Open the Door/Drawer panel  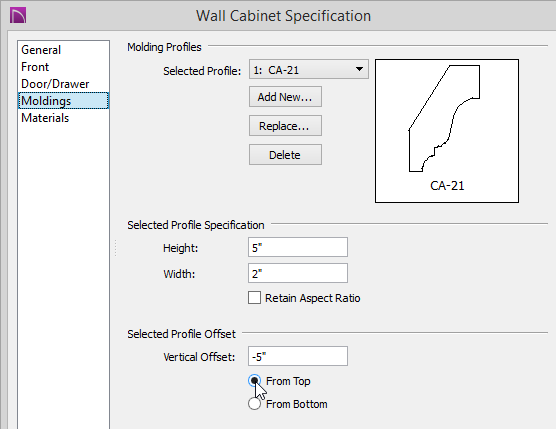(55, 84)
